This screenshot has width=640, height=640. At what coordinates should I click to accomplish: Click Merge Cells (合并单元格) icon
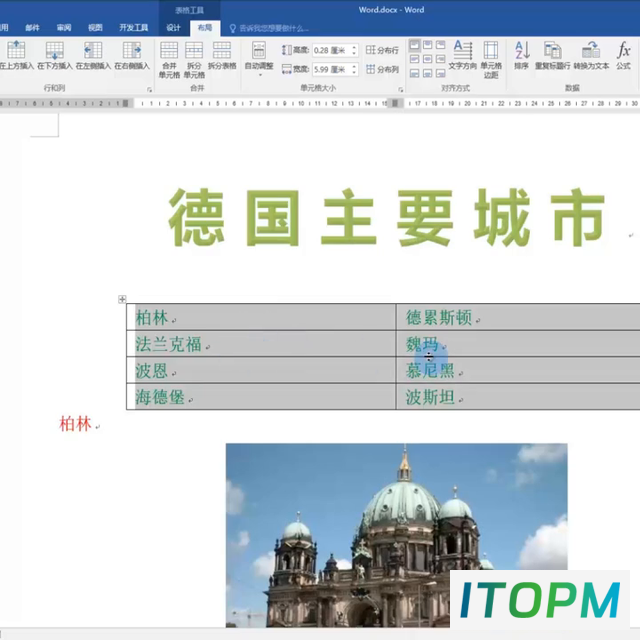click(169, 50)
